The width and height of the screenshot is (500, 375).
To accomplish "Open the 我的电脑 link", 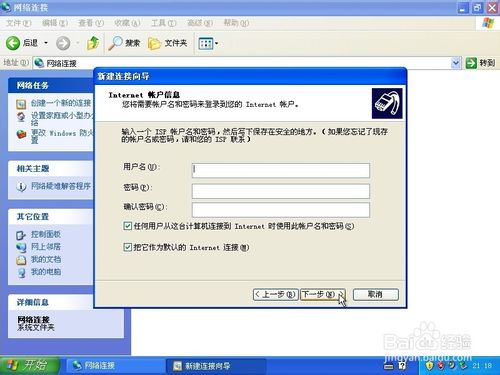I will pyautogui.click(x=46, y=272).
